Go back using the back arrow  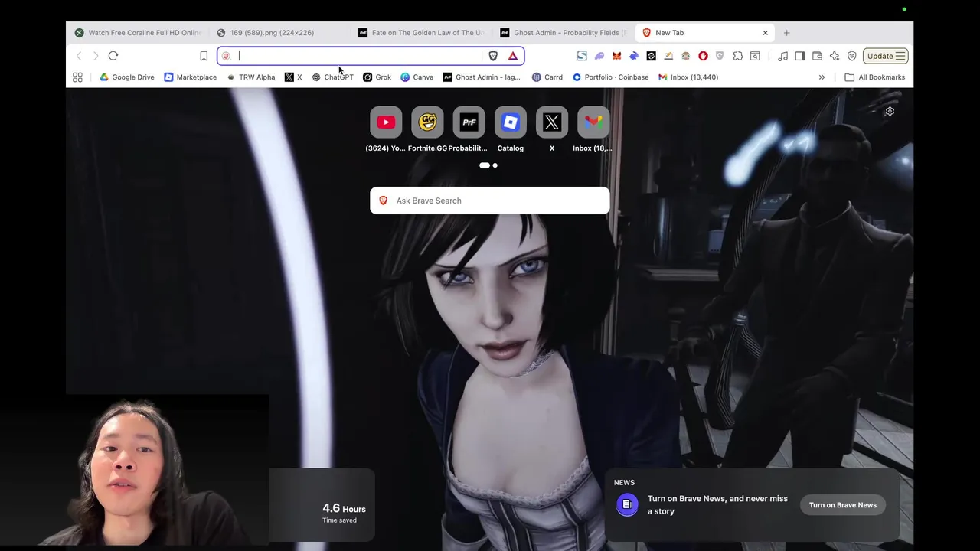click(79, 56)
